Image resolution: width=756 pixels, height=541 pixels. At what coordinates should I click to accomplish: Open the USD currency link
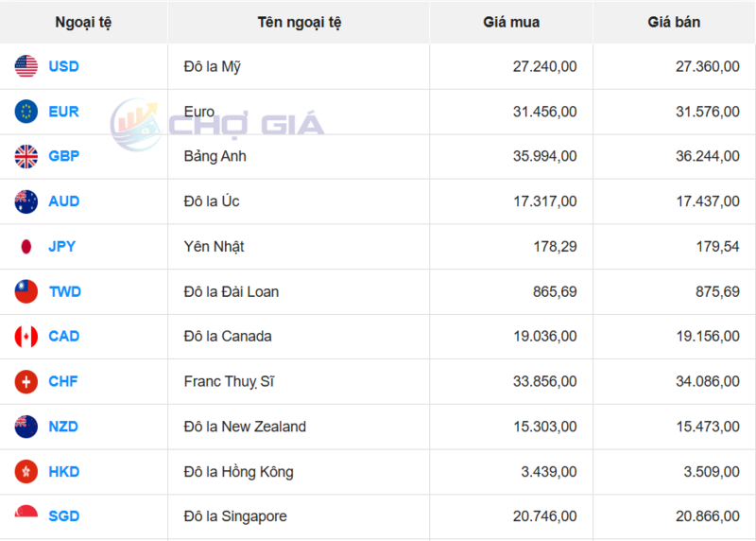[x=64, y=66]
